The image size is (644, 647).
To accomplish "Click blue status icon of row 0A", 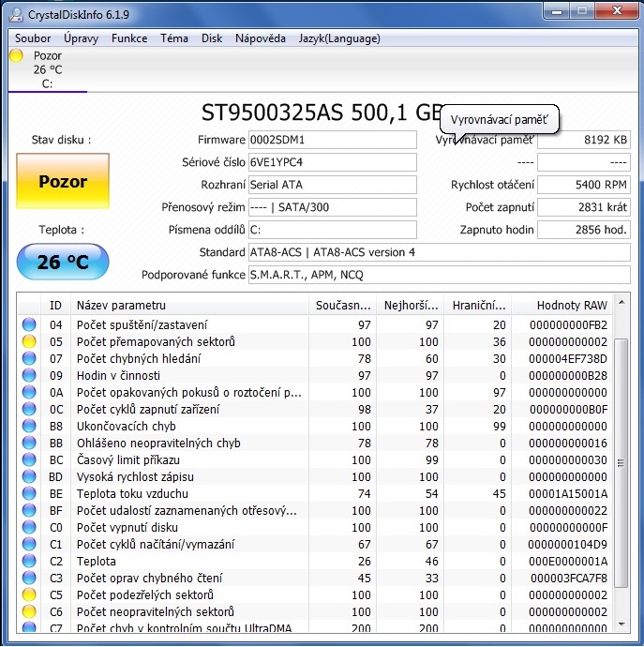I will (29, 392).
